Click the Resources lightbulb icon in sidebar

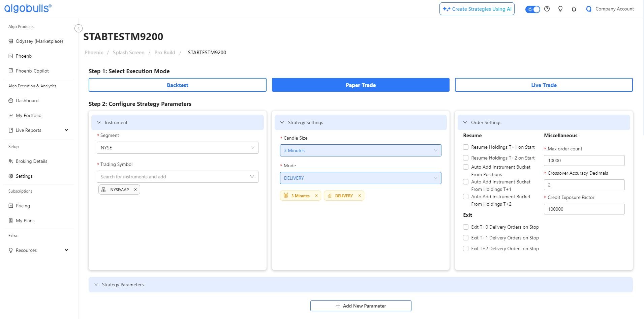coord(11,250)
